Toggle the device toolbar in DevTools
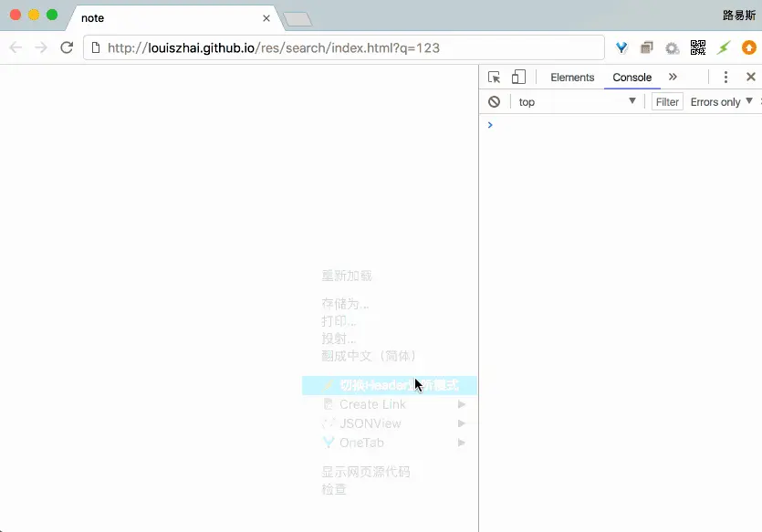The width and height of the screenshot is (762, 532). [x=517, y=78]
